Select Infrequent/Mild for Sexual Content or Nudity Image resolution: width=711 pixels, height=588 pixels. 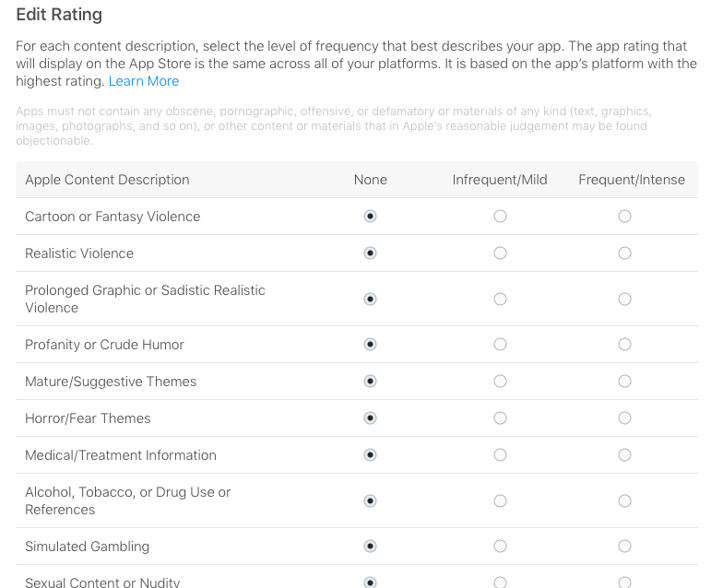[500, 582]
